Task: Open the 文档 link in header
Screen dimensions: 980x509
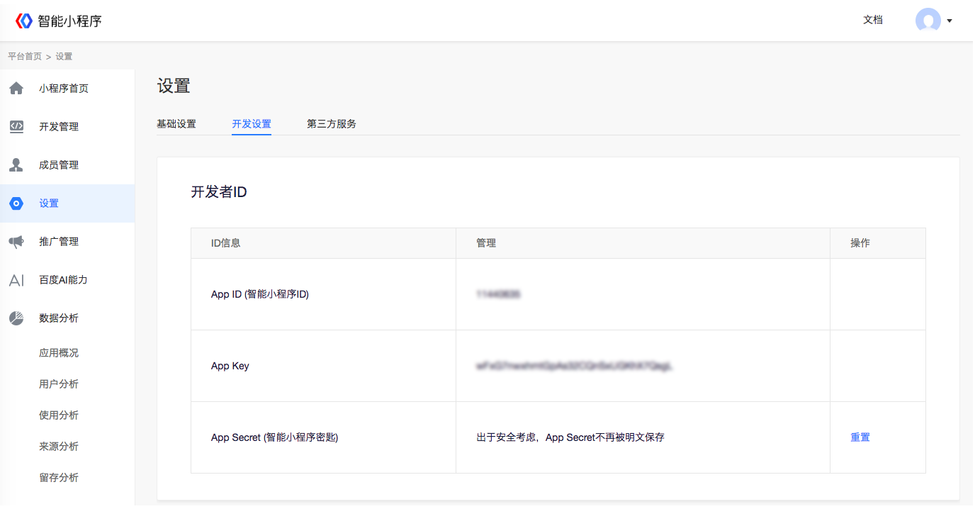Action: (873, 20)
